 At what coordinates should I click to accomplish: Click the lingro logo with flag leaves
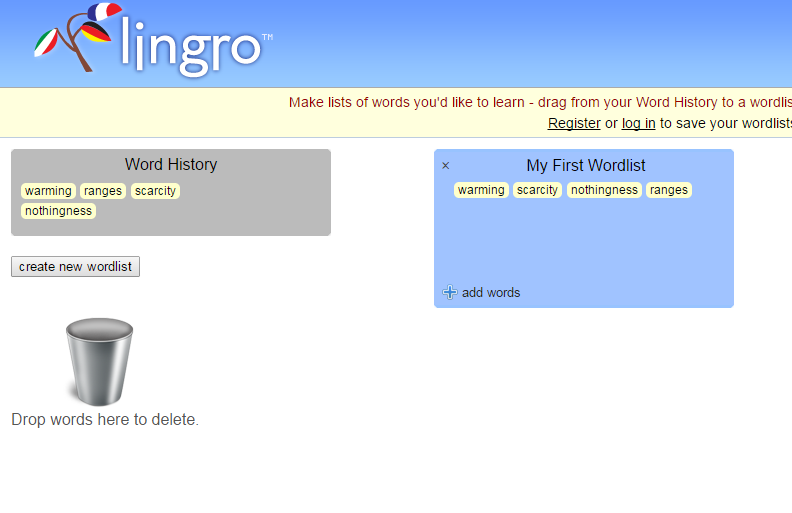(x=152, y=42)
